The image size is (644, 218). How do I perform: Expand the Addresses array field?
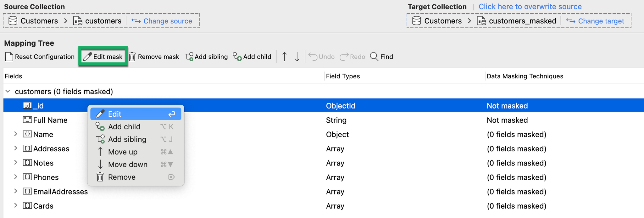(15, 148)
